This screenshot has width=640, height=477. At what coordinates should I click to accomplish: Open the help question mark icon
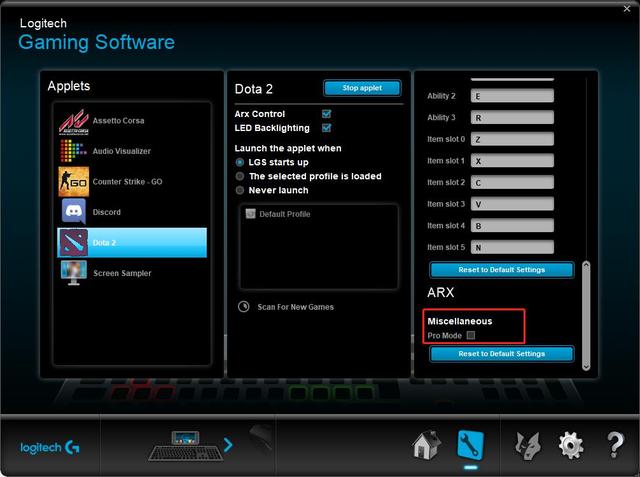click(615, 445)
